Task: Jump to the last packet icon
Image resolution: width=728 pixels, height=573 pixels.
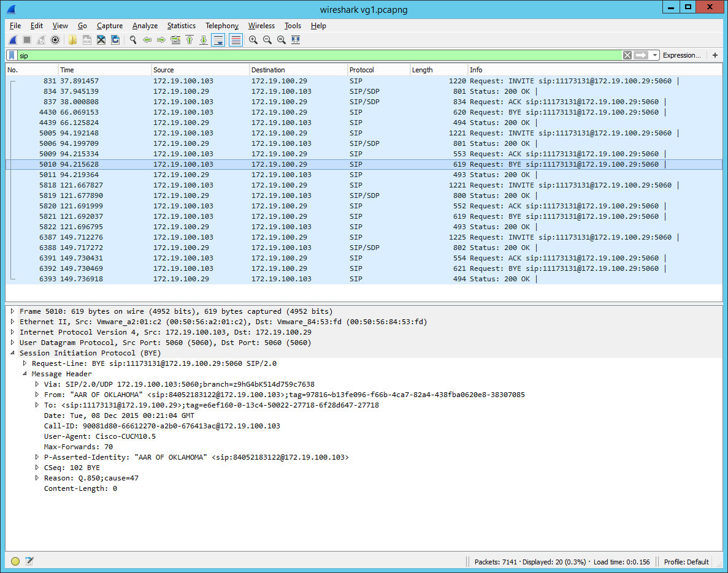Action: tap(204, 40)
